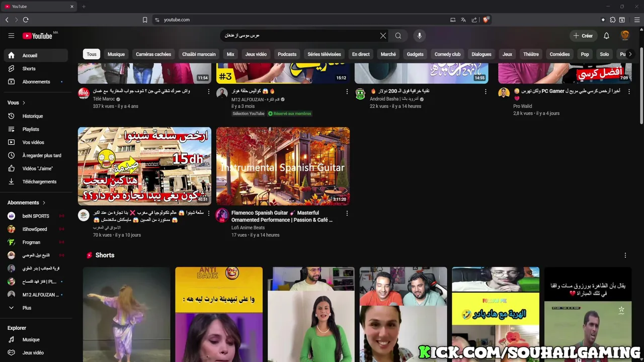
Task: Open options menu for Télé Maroc video
Action: click(x=208, y=92)
